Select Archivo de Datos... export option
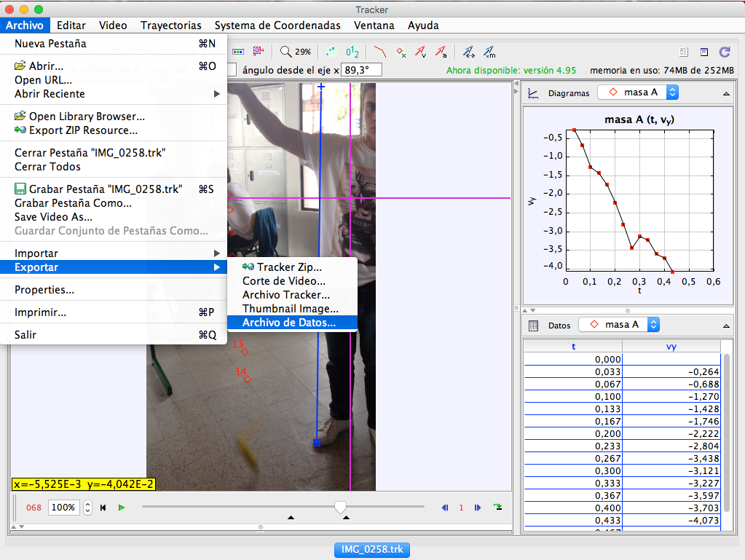Screen dimensions: 745x560 (x=292, y=323)
